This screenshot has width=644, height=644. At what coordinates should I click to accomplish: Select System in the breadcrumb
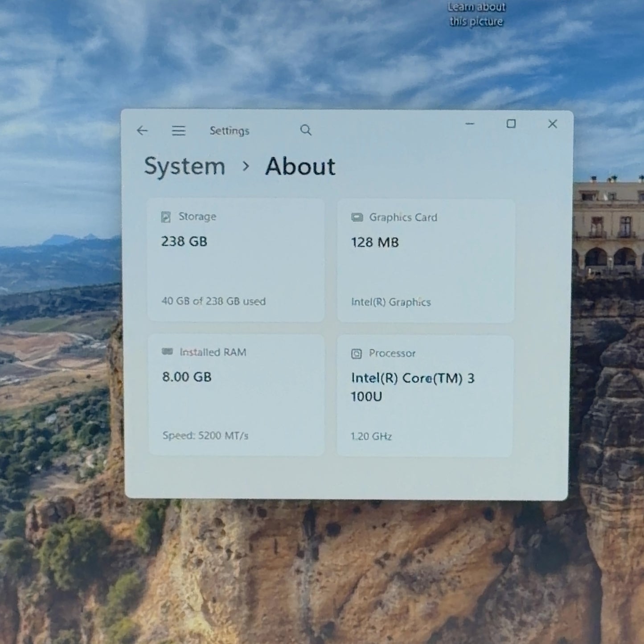pos(185,166)
